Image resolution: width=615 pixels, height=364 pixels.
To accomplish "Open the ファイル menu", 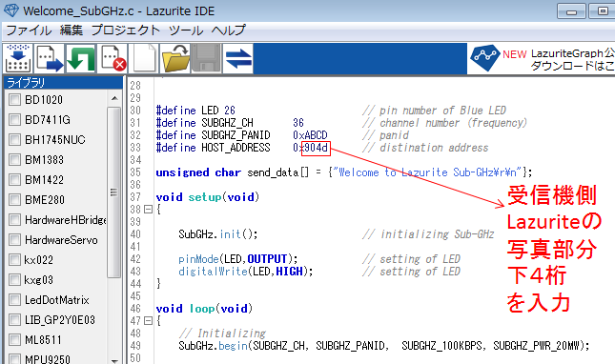I will 29,30.
